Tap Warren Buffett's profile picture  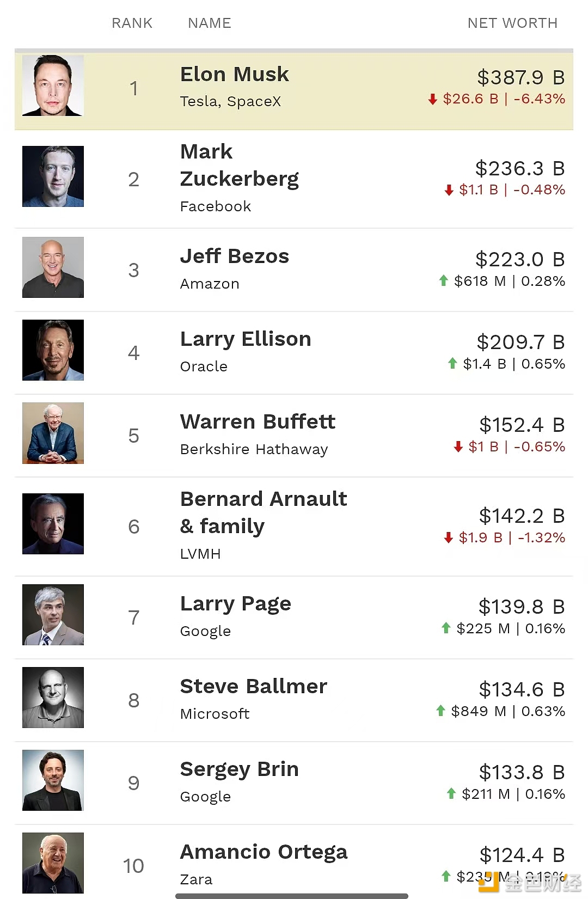53,433
